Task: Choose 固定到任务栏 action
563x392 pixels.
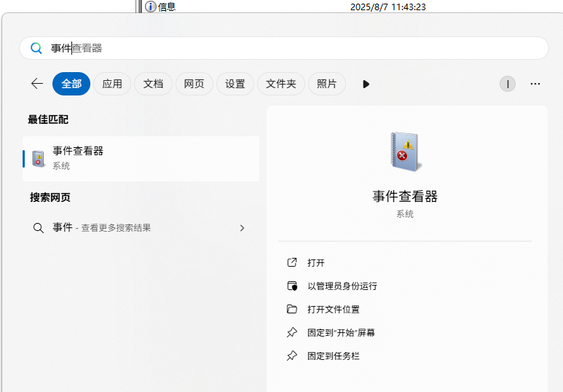Action: click(x=333, y=356)
